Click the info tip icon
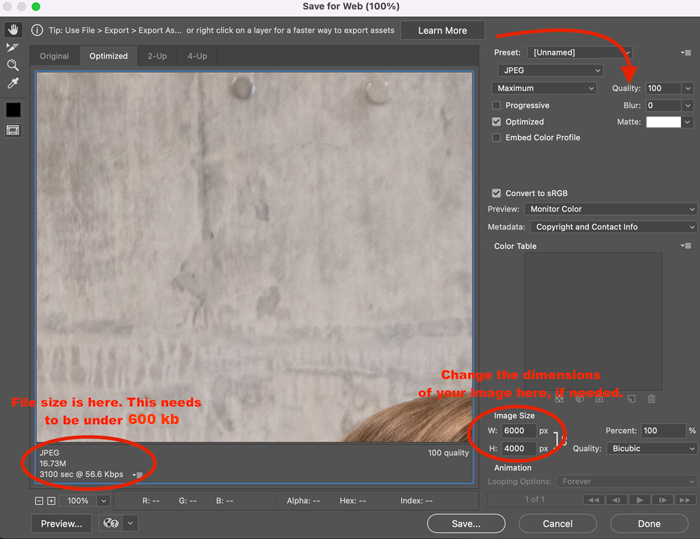The image size is (700, 539). point(37,30)
